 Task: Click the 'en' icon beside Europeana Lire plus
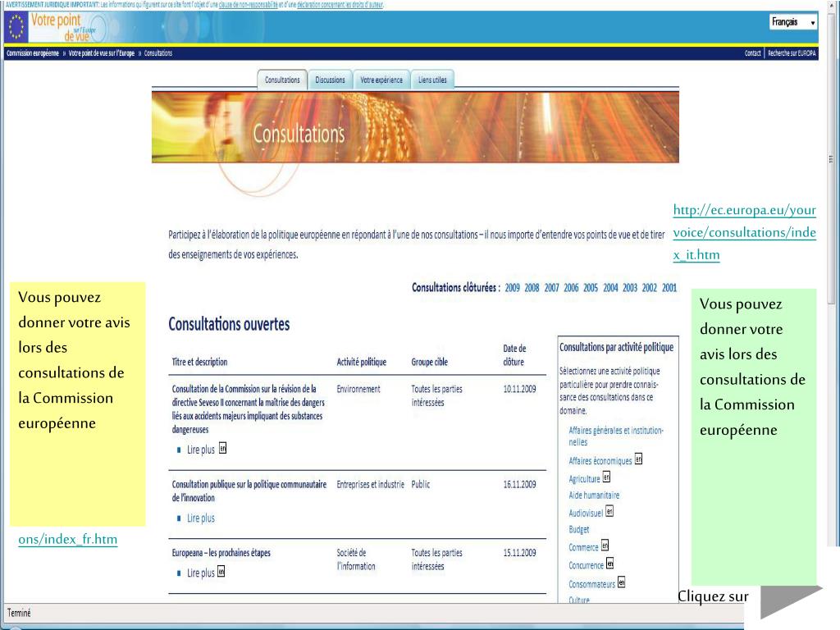pyautogui.click(x=221, y=572)
